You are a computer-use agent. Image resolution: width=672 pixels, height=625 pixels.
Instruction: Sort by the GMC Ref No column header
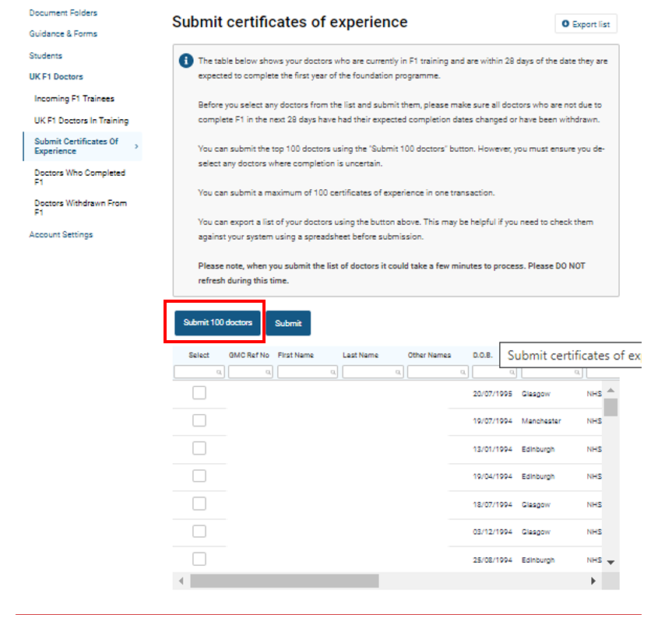tap(248, 355)
